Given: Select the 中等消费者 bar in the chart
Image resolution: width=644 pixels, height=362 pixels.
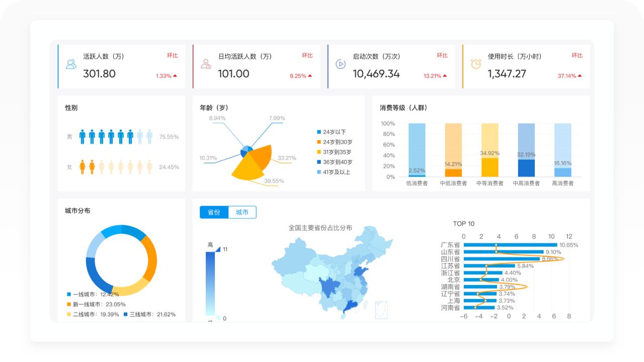Looking at the screenshot, I should 490,150.
